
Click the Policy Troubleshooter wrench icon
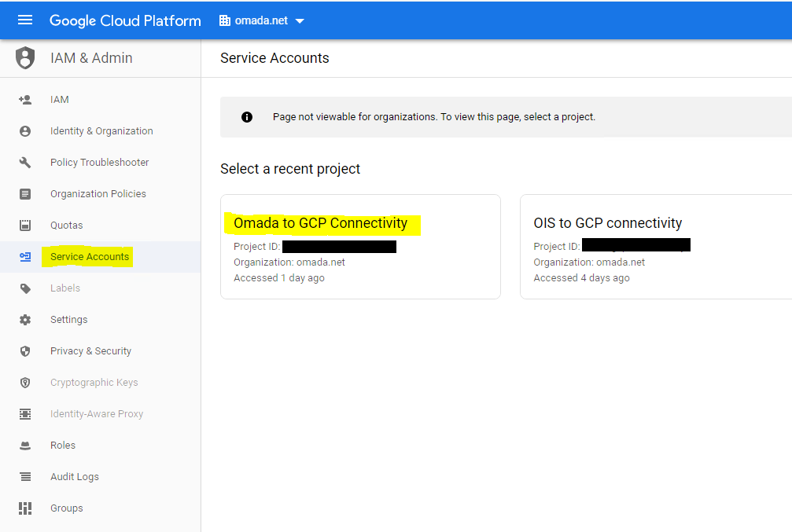point(24,163)
